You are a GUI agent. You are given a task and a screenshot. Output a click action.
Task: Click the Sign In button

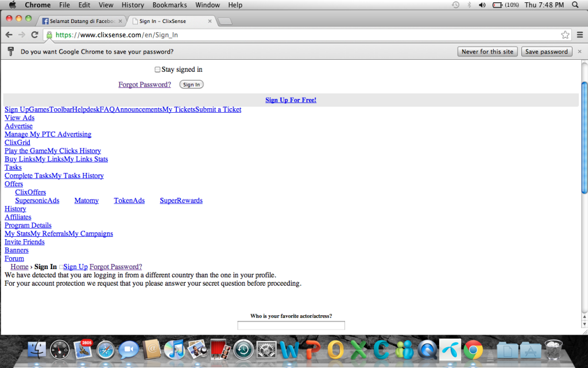pyautogui.click(x=191, y=85)
